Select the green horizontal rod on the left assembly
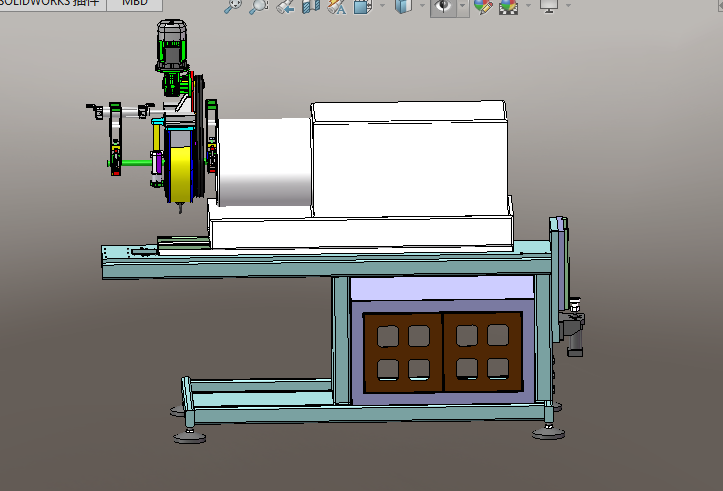The width and height of the screenshot is (723, 491). (137, 162)
